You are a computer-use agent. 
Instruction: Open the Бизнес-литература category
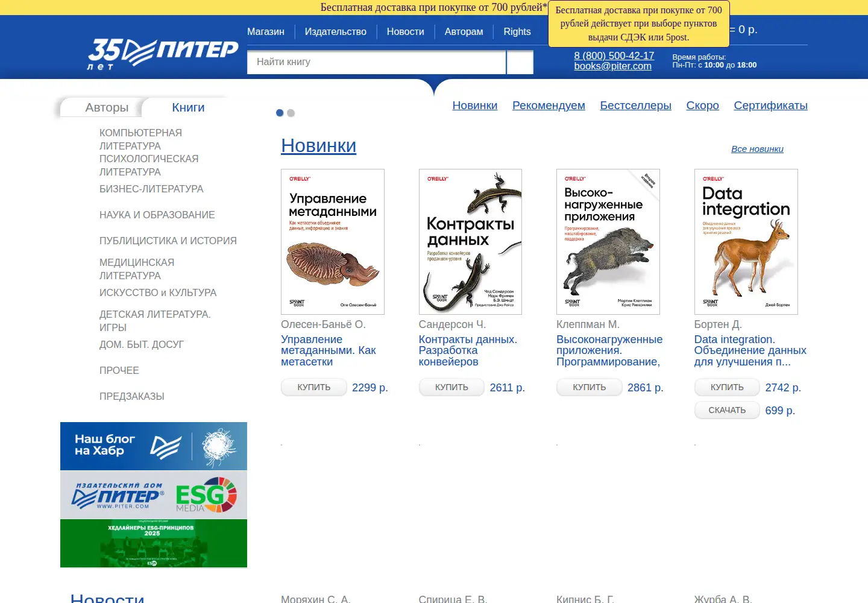click(151, 189)
